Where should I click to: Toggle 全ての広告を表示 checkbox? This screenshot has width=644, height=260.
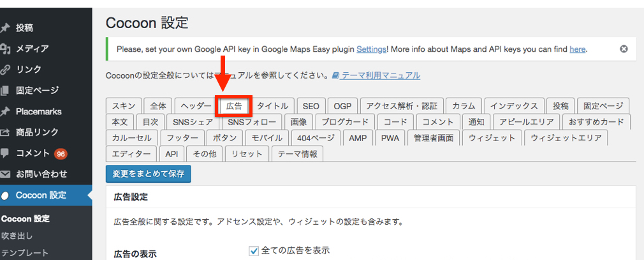(254, 250)
